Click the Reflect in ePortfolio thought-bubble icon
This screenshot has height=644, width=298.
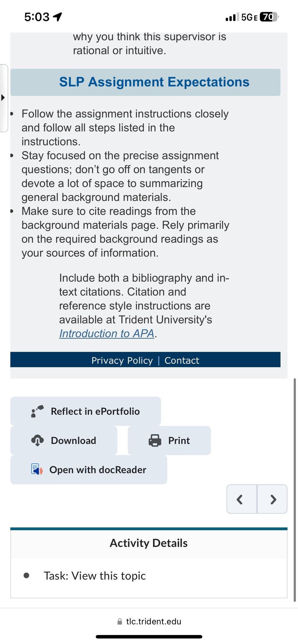coord(37,411)
